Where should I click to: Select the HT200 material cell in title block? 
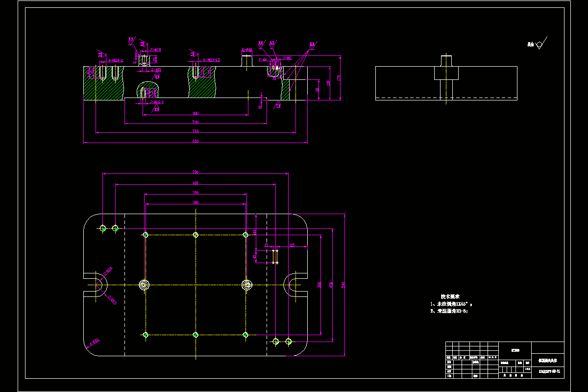pos(515,350)
